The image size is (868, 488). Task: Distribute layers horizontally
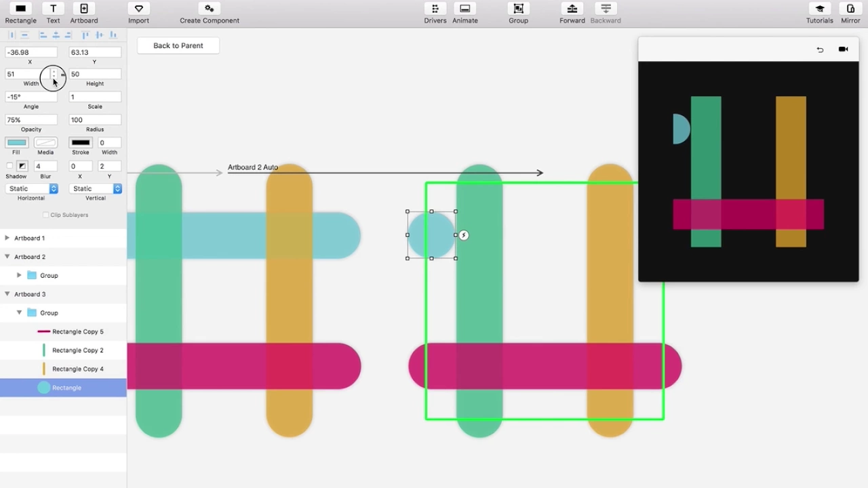pos(12,35)
